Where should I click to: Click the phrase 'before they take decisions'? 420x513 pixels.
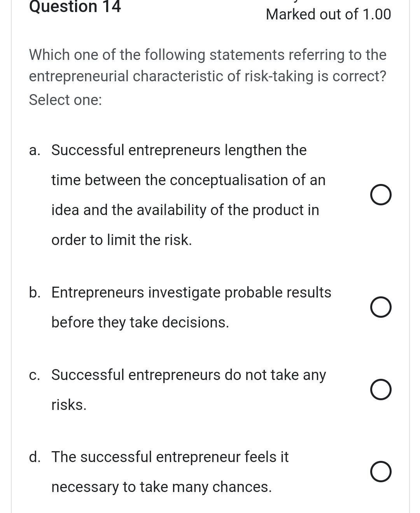click(140, 322)
